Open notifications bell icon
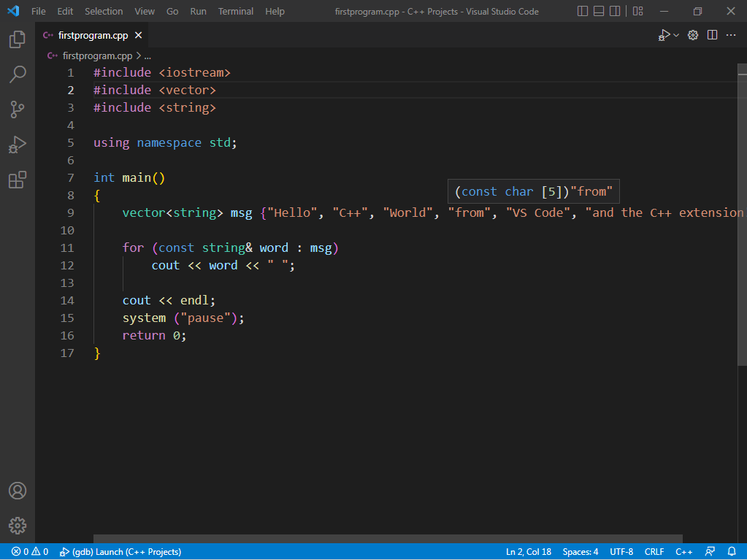 [x=732, y=551]
